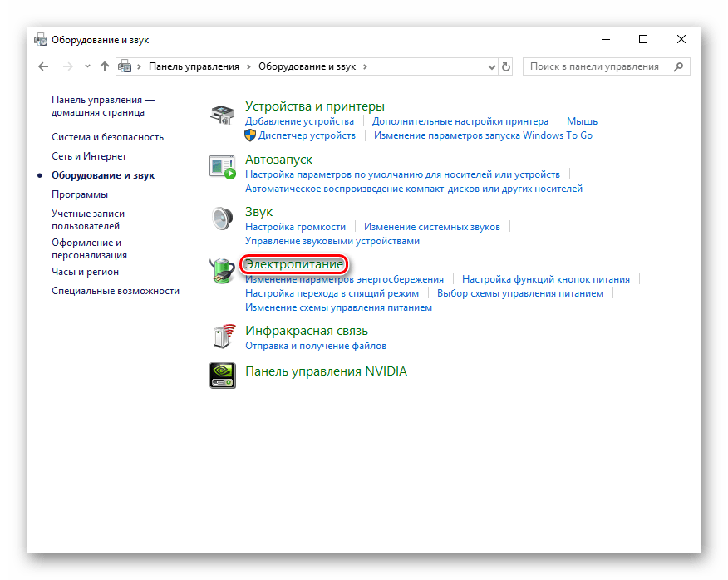Go to Часы и регион in sidebar

(x=85, y=272)
